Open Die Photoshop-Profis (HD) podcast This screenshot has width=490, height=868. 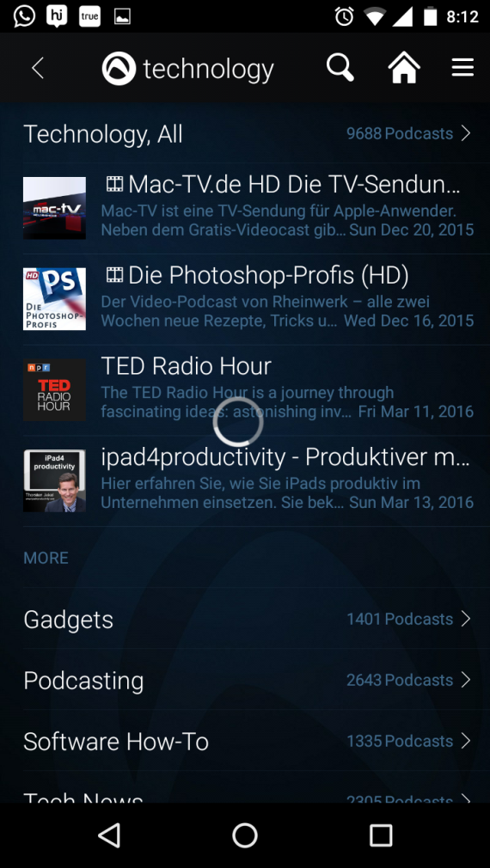point(248,299)
